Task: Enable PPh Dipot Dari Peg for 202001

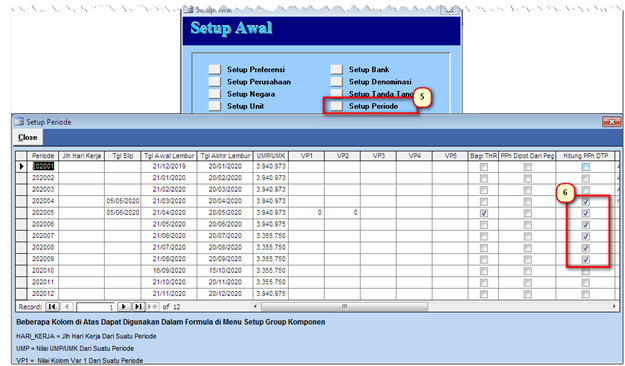Action: pyautogui.click(x=527, y=167)
